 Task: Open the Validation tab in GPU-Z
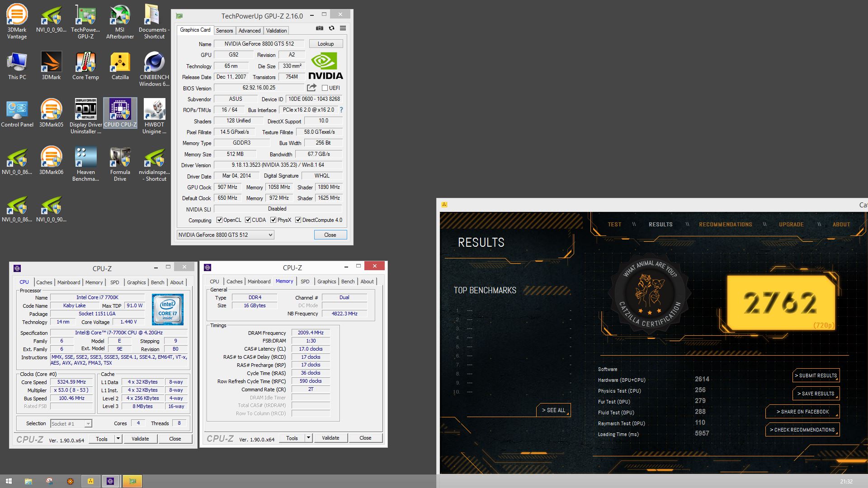[276, 30]
